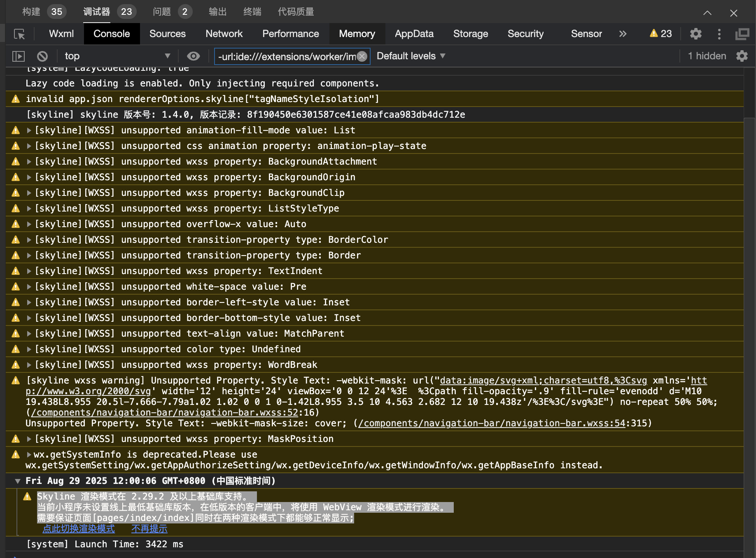Image resolution: width=756 pixels, height=558 pixels.
Task: Open DevTools settings gear icon
Action: (695, 34)
